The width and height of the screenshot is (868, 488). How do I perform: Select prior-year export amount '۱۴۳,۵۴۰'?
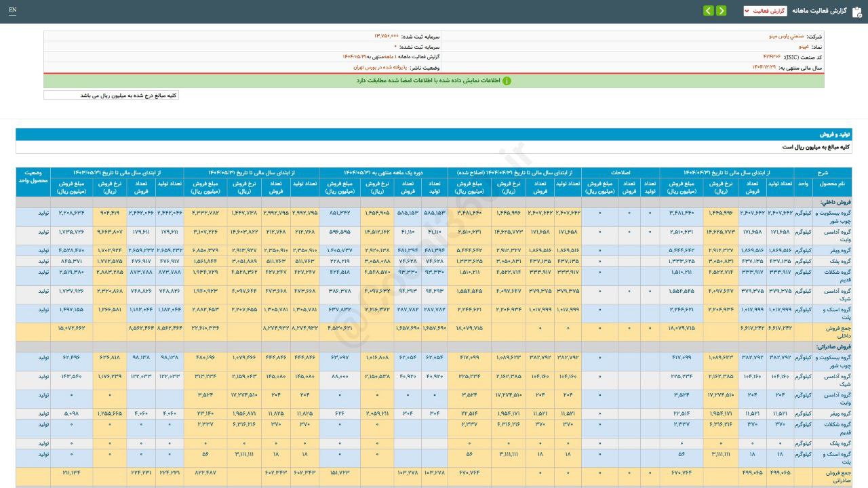71,375
